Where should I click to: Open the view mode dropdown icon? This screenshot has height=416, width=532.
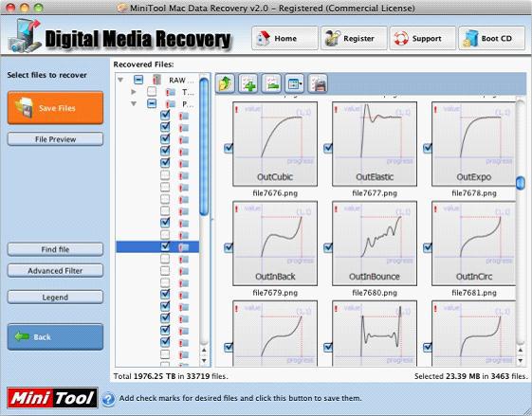[x=294, y=83]
